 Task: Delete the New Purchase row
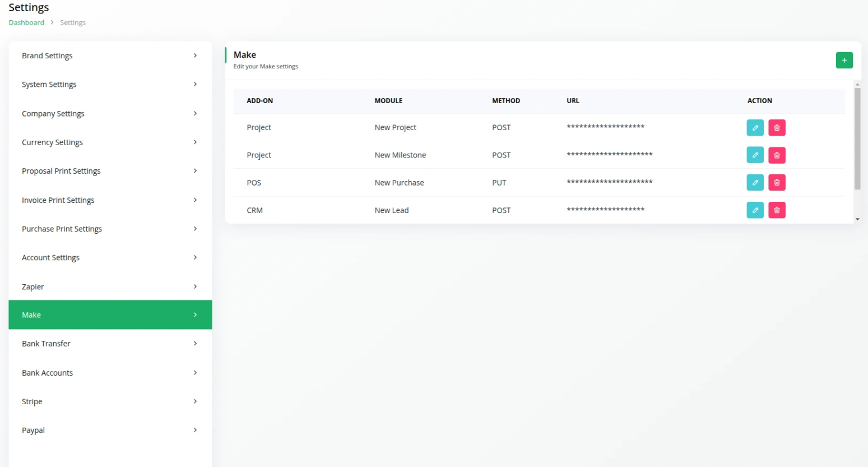click(x=777, y=183)
